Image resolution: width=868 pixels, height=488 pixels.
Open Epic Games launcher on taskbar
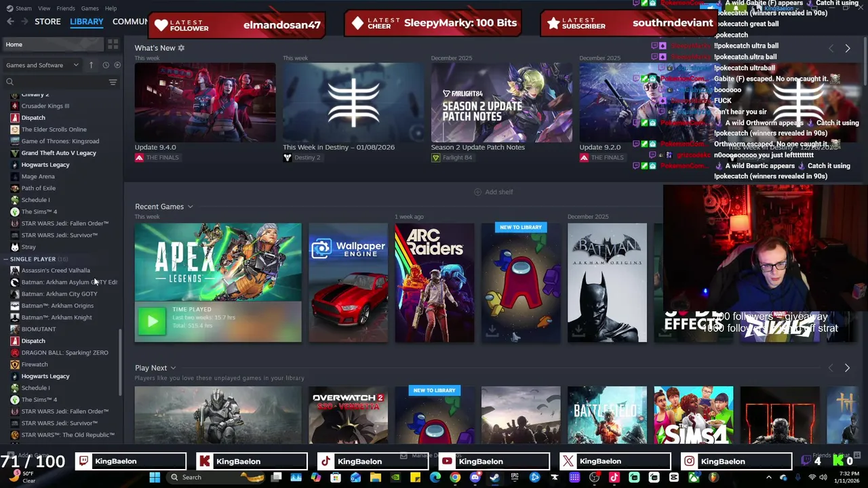pyautogui.click(x=515, y=477)
